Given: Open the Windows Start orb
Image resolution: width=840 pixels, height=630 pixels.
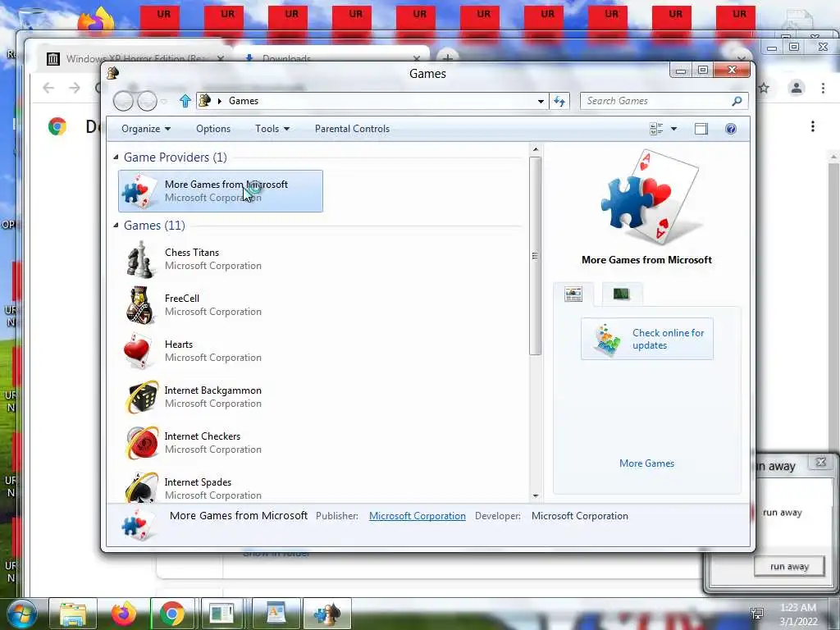Looking at the screenshot, I should tap(22, 614).
